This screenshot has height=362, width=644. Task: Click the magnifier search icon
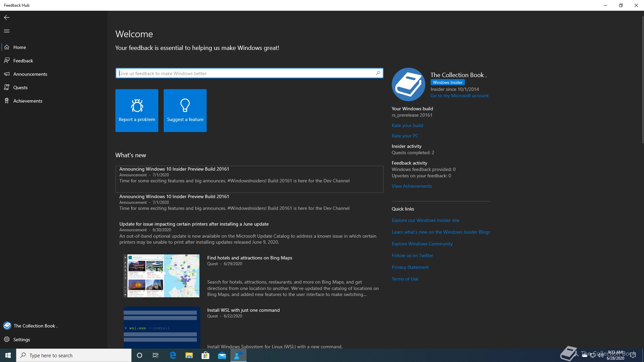pos(378,73)
